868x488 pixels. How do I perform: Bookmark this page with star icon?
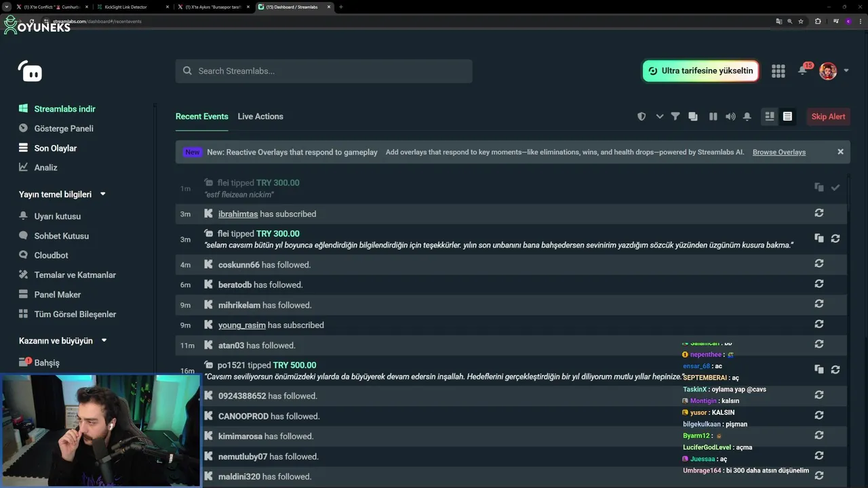801,21
